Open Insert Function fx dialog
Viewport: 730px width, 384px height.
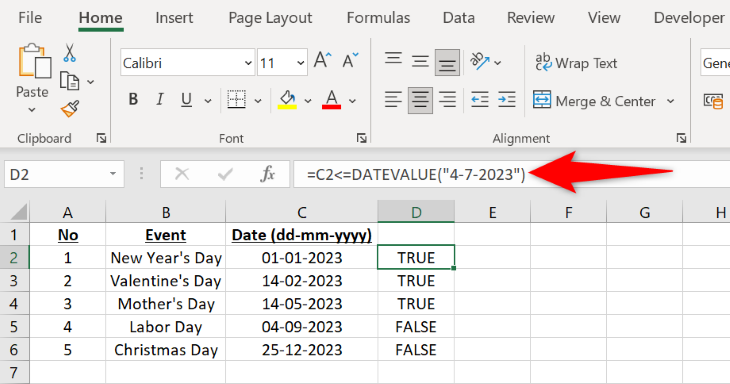coord(268,174)
